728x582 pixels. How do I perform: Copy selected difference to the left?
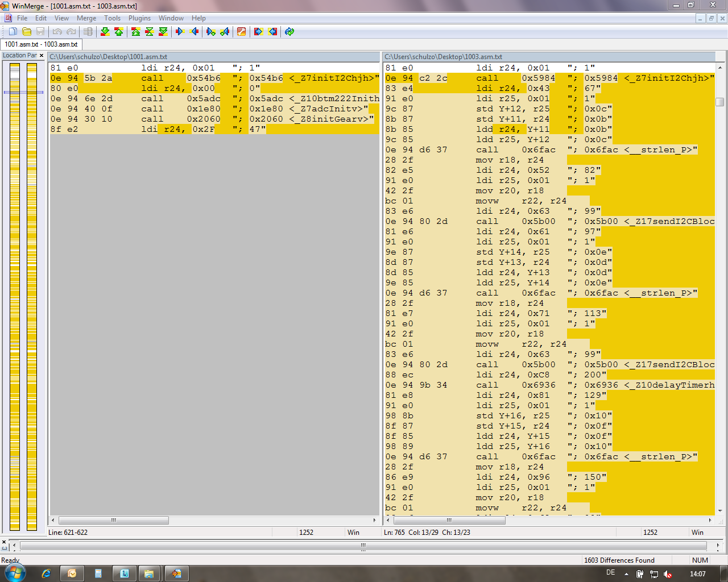click(195, 32)
